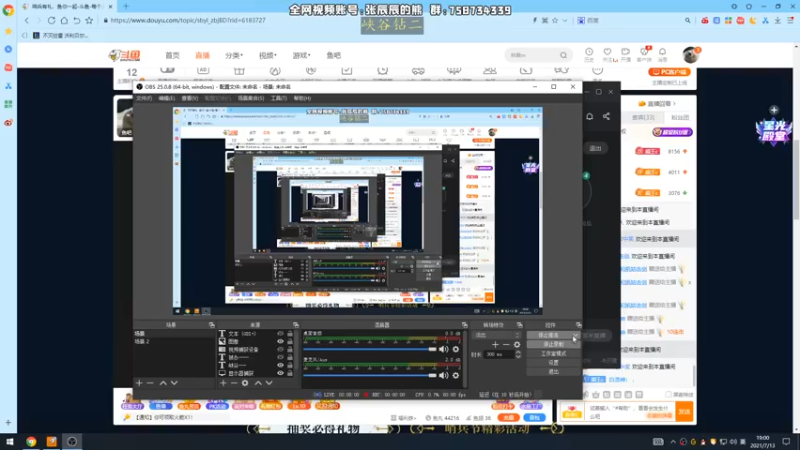Add a new scene with plus icon
800x450 pixels.
tap(139, 383)
